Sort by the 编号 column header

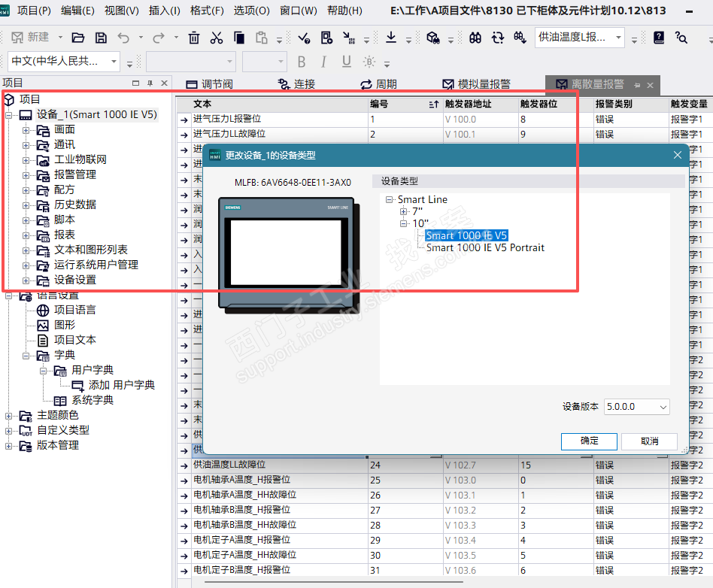pos(404,104)
